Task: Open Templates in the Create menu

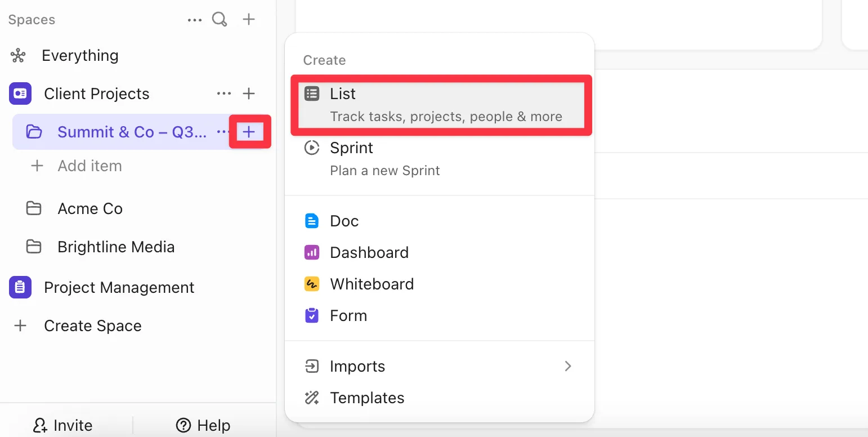Action: pyautogui.click(x=440, y=398)
